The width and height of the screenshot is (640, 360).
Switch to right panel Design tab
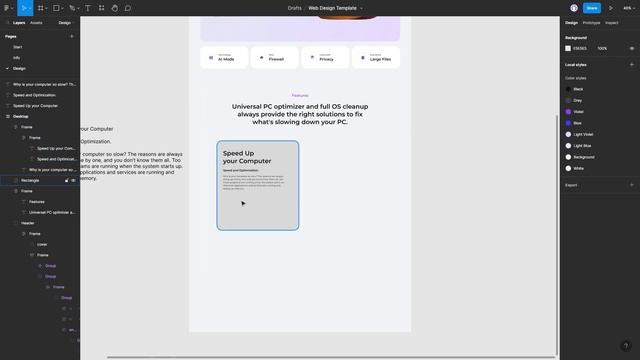click(571, 23)
